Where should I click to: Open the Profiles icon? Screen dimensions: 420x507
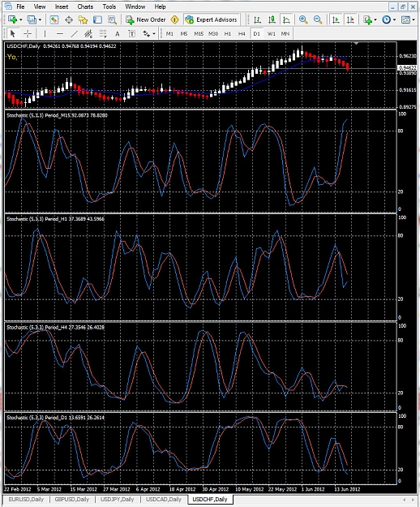tap(32, 19)
